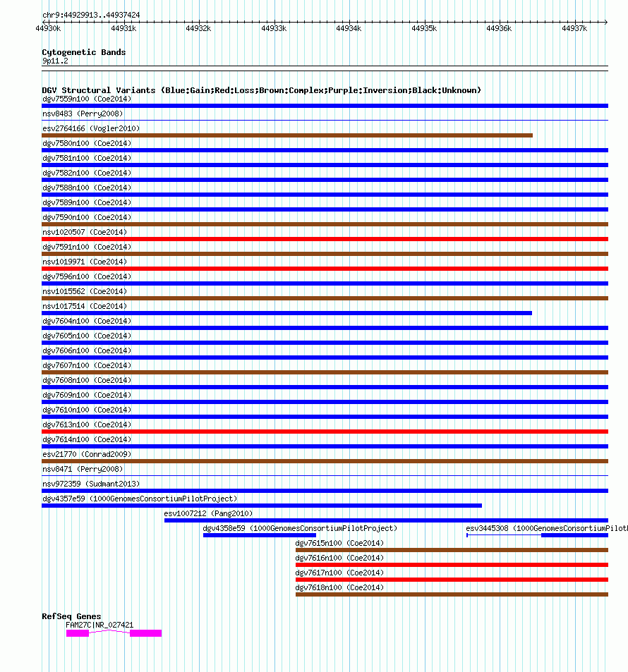Click the FAM27C|NR_027421 gene label
Image resolution: width=628 pixels, height=672 pixels.
click(x=99, y=625)
